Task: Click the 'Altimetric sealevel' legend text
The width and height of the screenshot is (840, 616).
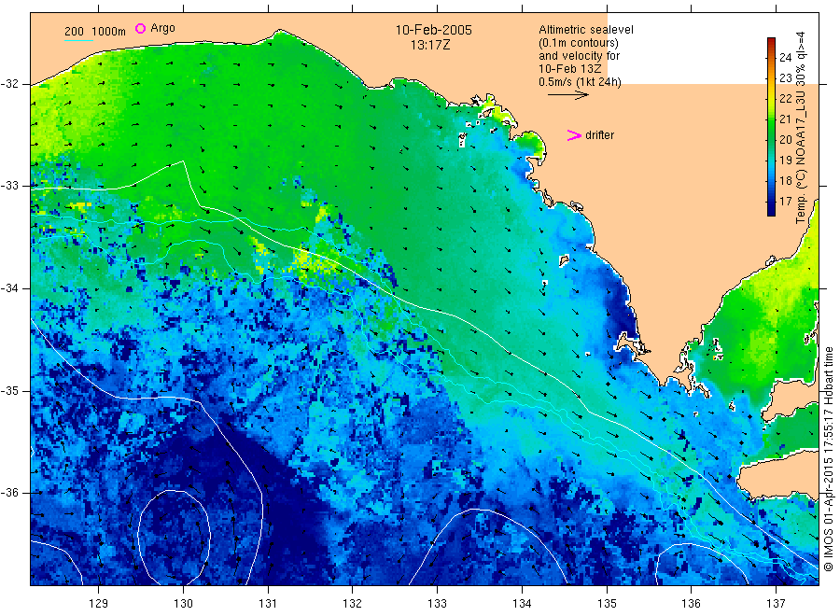Action: coord(585,30)
